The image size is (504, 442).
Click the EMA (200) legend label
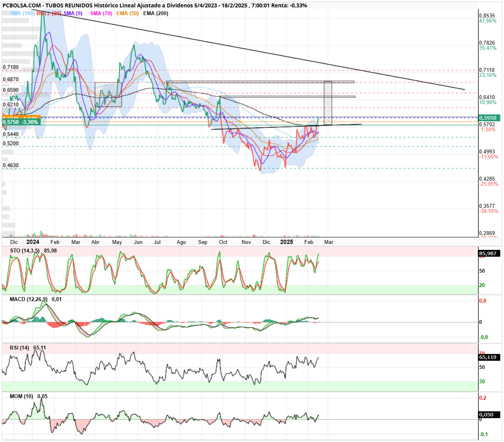coord(156,13)
